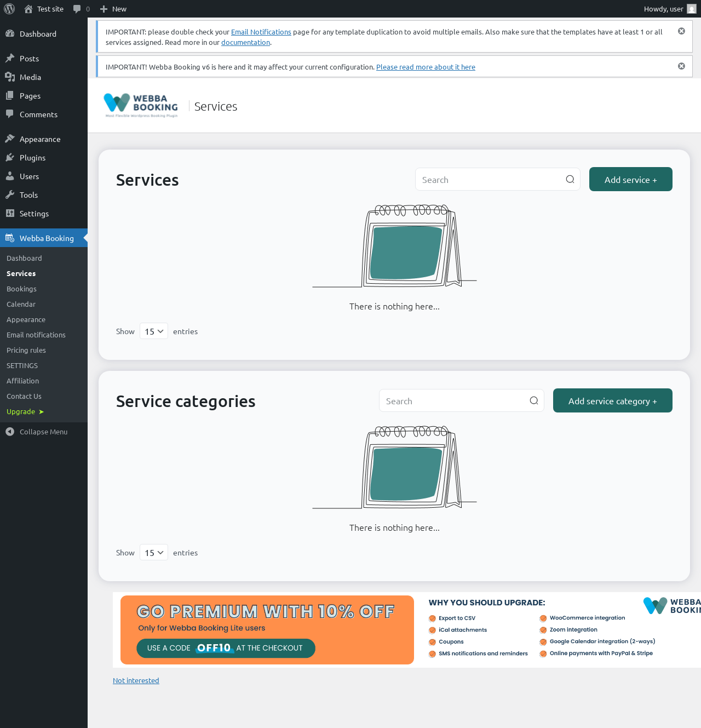Click the Dashboard gauge icon in sidebar

coord(10,33)
